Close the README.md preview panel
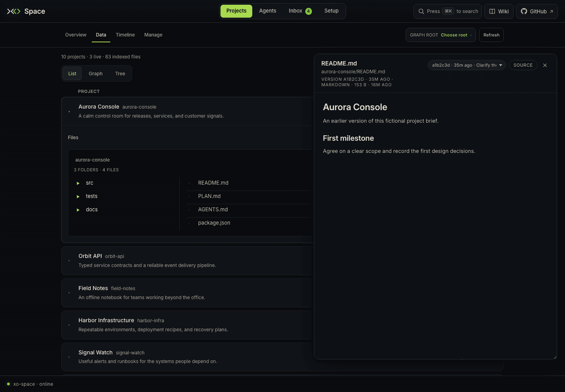The width and height of the screenshot is (565, 392). 545,65
